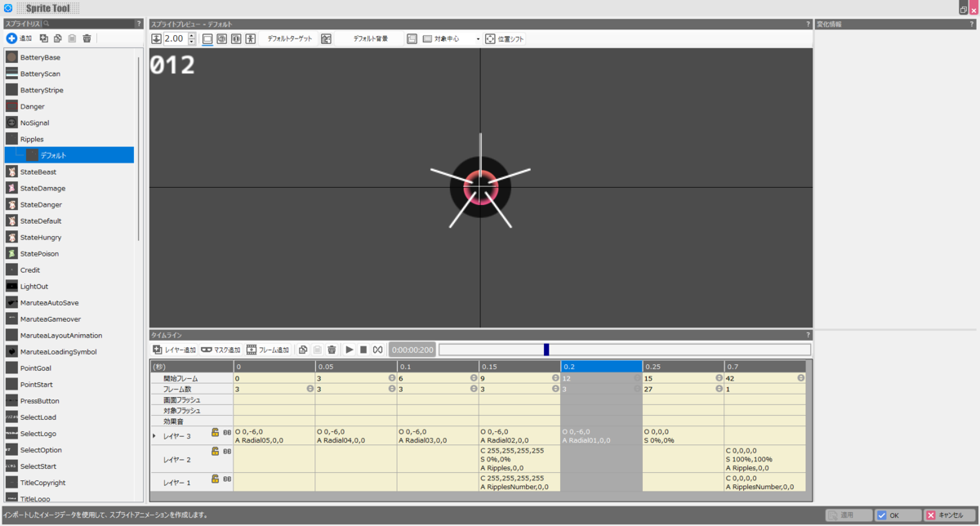The width and height of the screenshot is (980, 526).
Task: Click the zoom icon left of the 2.00 value
Action: (157, 38)
